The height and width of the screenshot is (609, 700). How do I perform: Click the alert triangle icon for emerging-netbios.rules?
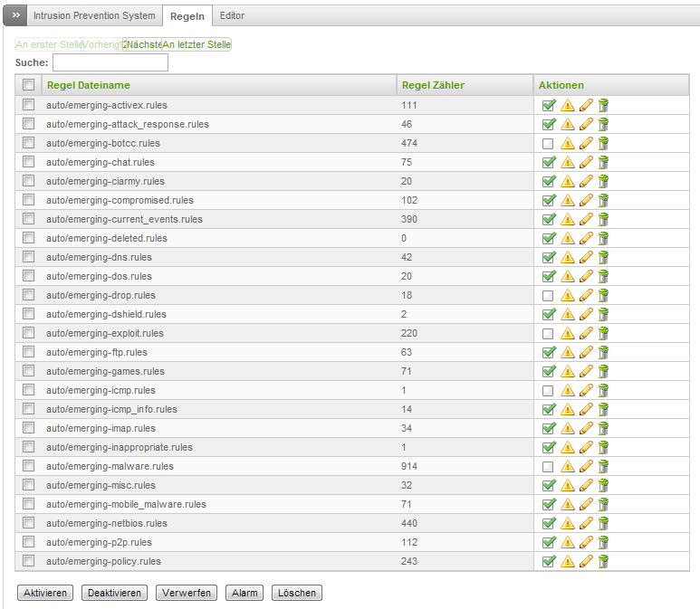click(x=568, y=523)
